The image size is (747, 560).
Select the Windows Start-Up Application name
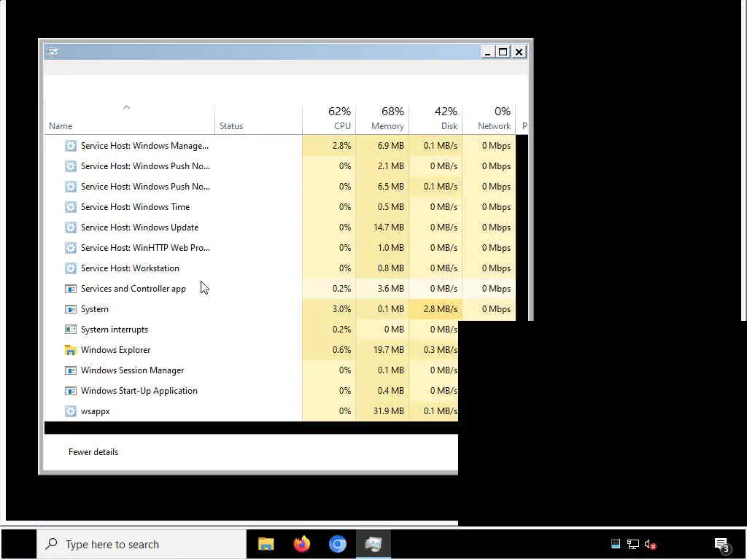[x=139, y=391]
